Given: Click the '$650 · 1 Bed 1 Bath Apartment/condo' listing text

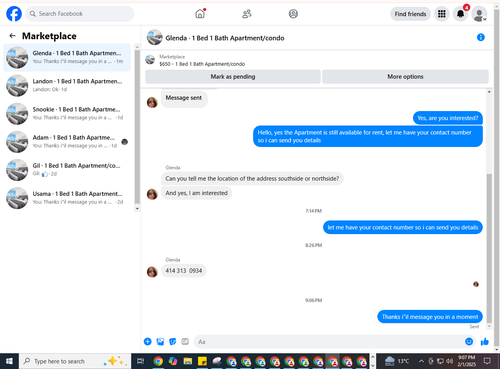Looking at the screenshot, I should [x=202, y=64].
